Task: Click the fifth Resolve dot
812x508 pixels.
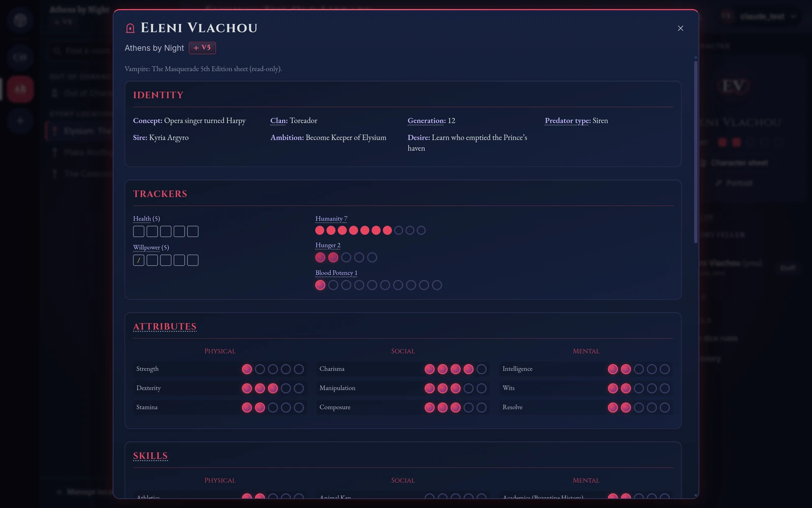Action: (x=665, y=407)
